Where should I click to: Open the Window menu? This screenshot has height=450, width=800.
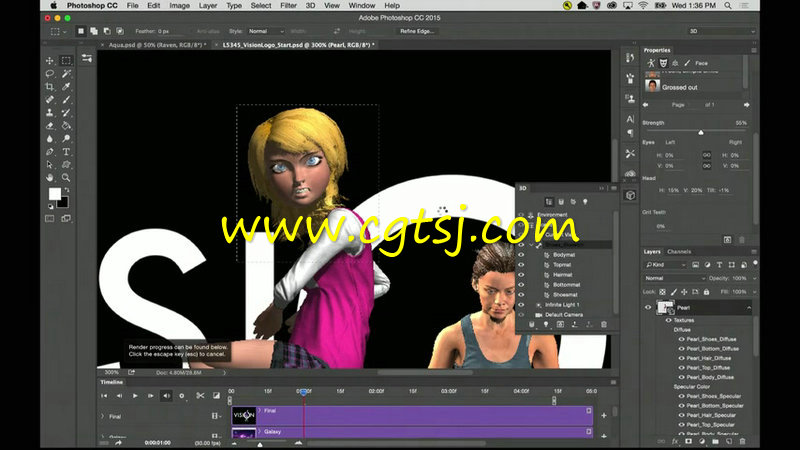(362, 6)
